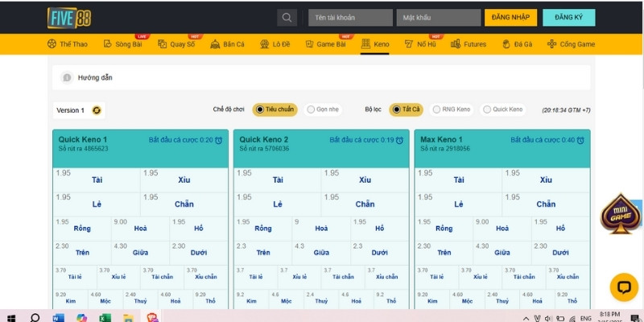
Task: Select the Quick Keno filter
Action: [x=502, y=109]
